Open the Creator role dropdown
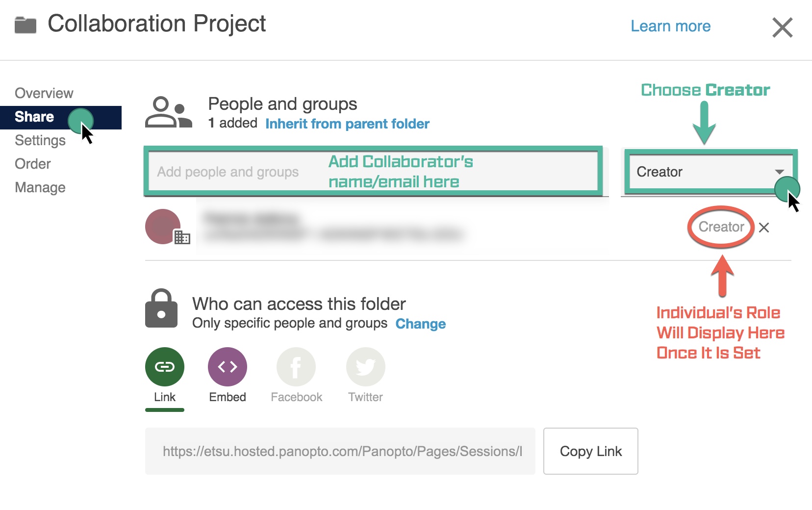 [x=710, y=172]
